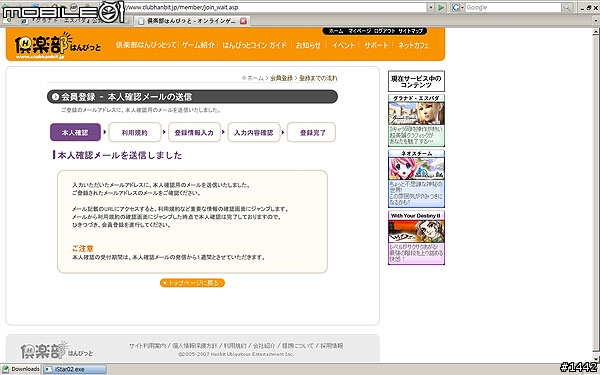
Task: Click the green Go arrow next to address bar
Action: pos(441,7)
